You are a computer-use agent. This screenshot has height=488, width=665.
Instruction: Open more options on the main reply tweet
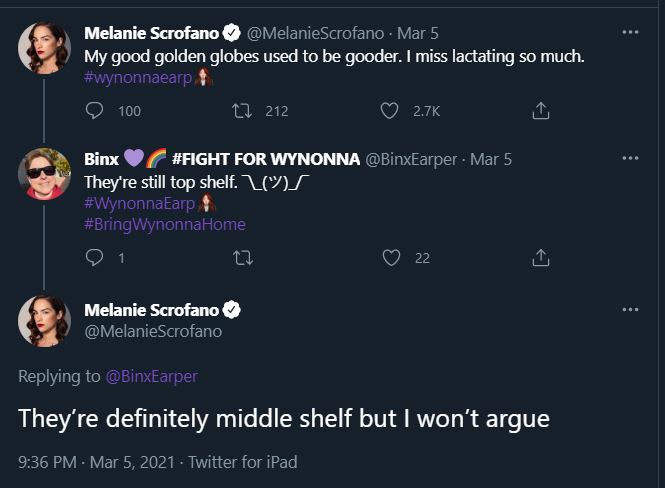point(630,309)
